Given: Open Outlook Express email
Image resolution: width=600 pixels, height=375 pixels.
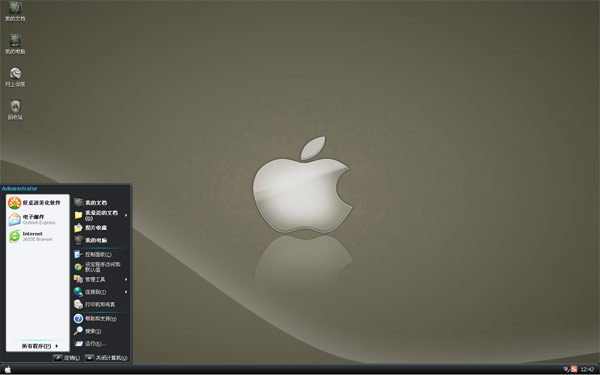Looking at the screenshot, I should click(x=38, y=220).
